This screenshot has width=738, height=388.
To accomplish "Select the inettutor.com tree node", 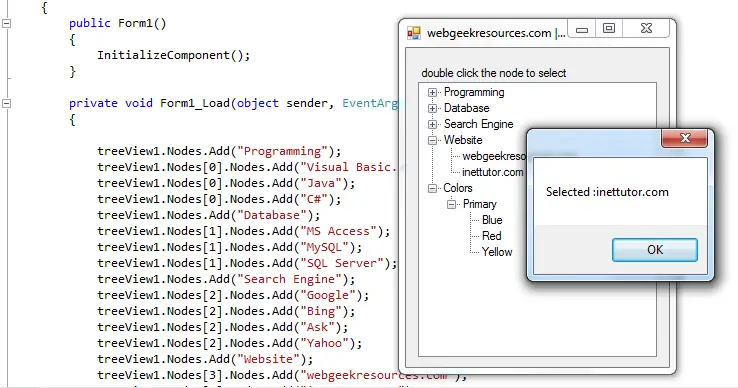I will click(x=492, y=172).
